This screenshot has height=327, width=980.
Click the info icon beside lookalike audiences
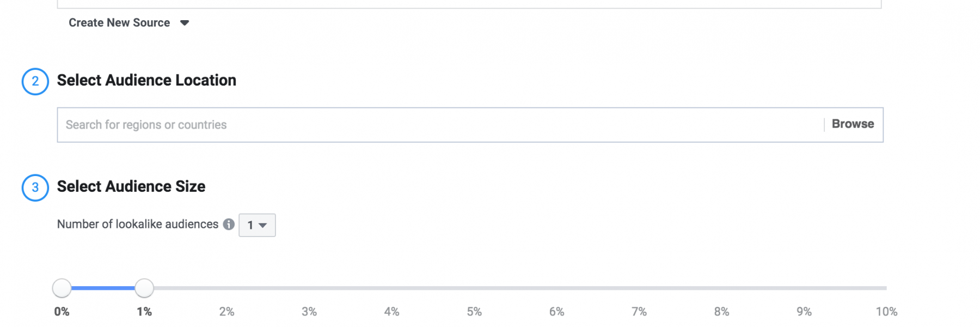(229, 224)
